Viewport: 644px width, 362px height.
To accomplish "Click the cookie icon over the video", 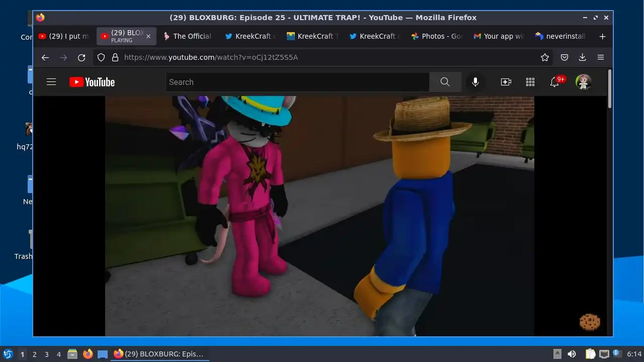I will (x=590, y=322).
